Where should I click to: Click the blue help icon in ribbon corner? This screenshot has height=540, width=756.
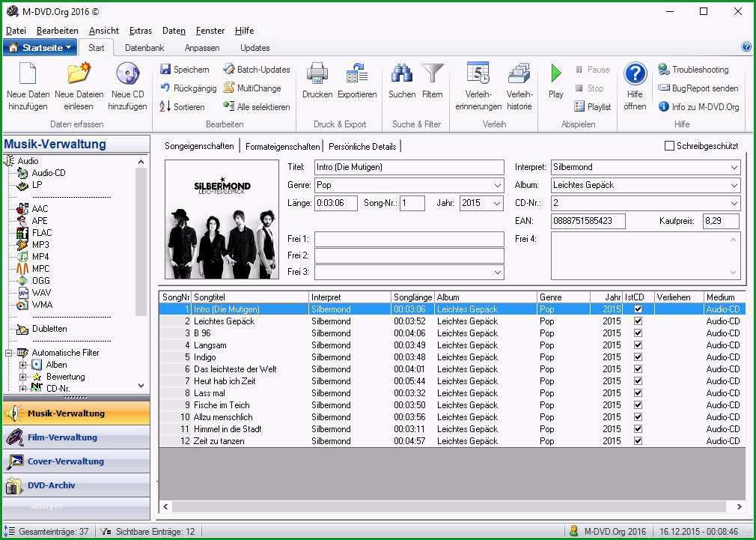tap(746, 46)
